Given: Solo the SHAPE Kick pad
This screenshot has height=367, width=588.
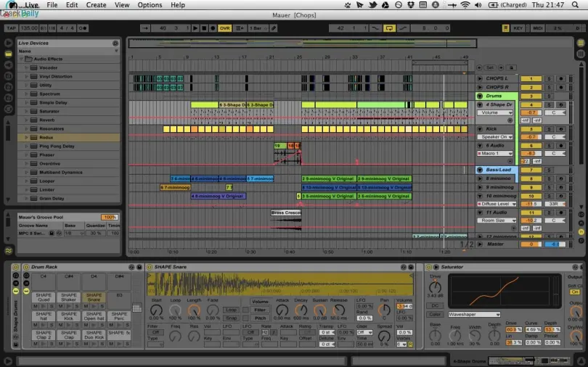Looking at the screenshot, I should click(x=76, y=325).
